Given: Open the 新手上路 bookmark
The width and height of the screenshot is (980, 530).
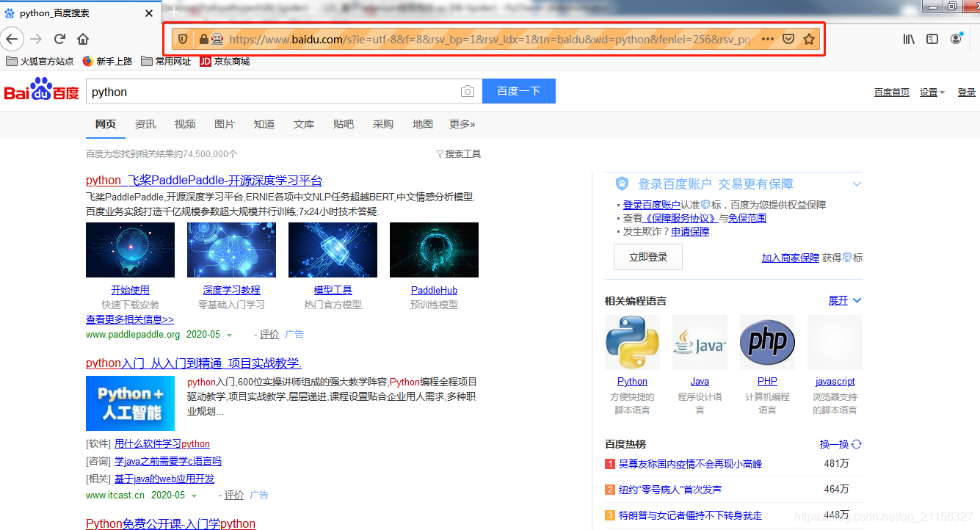Looking at the screenshot, I should click(107, 62).
